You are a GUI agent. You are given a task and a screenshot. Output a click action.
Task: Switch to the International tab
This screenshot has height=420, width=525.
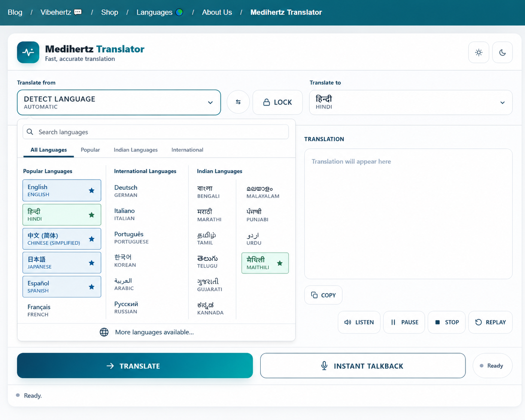click(x=187, y=150)
